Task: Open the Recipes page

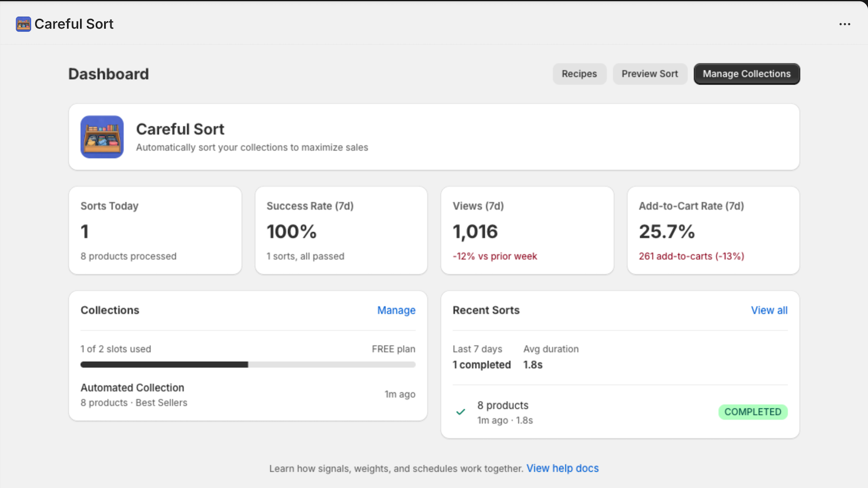Action: point(579,74)
